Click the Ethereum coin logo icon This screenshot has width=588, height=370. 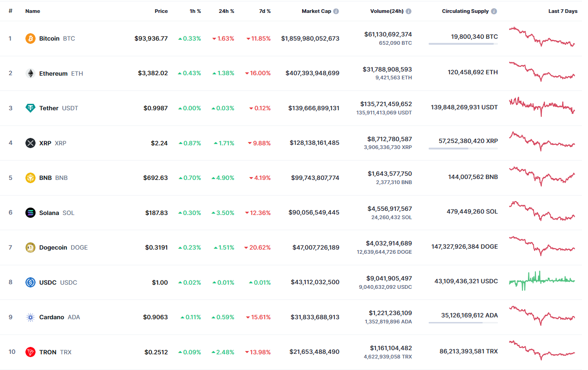pos(30,73)
